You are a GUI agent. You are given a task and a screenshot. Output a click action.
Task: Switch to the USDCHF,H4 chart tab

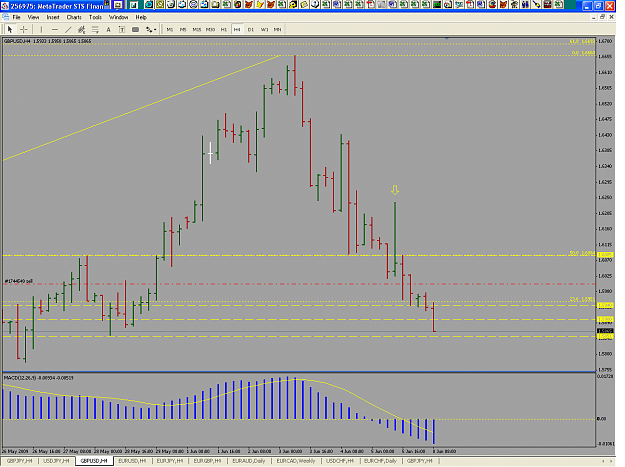[x=340, y=461]
